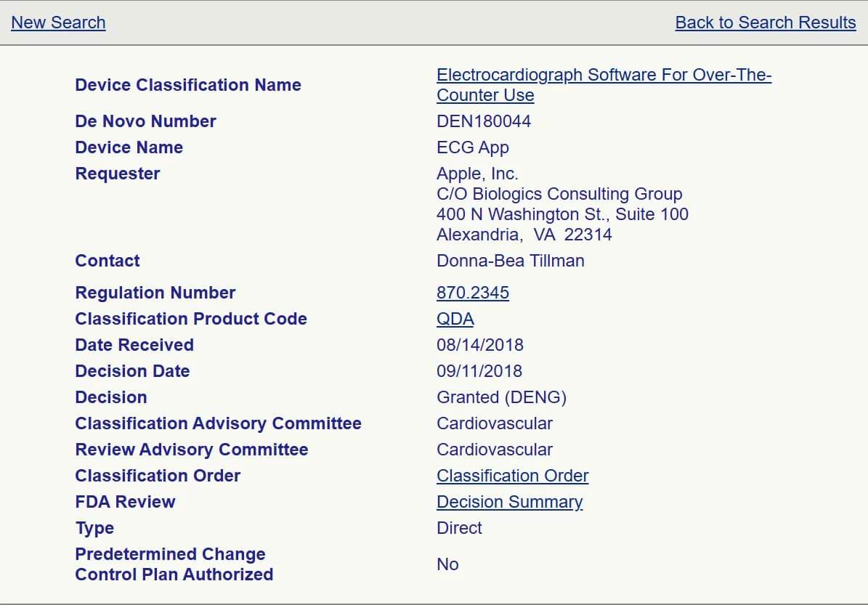Click the Device Classification Name label
Image resolution: width=868 pixels, height=605 pixels.
pos(188,85)
